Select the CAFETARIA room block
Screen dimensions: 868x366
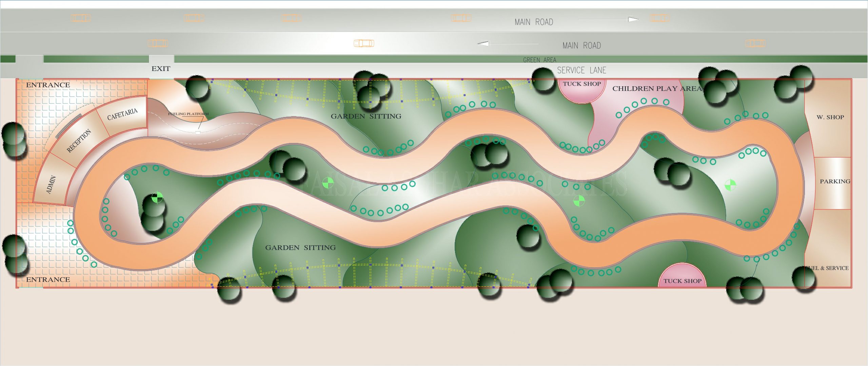[122, 114]
